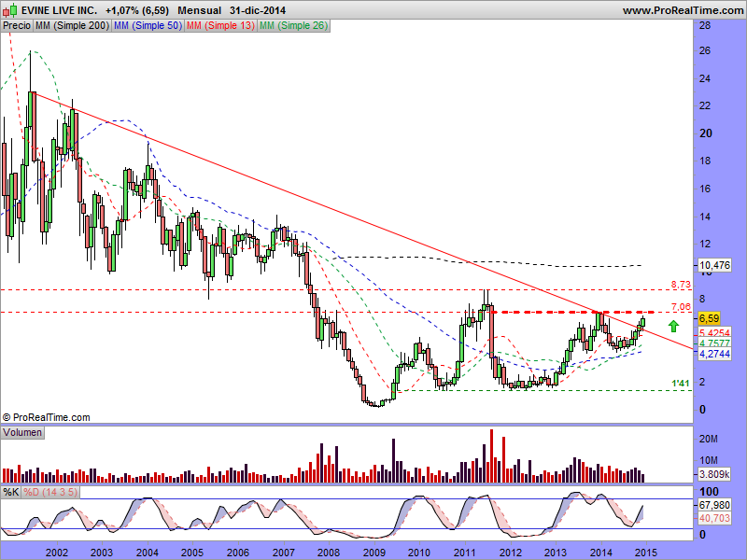This screenshot has height=560, width=747.
Task: Click the 3.809k volume value tag
Action: pyautogui.click(x=714, y=474)
